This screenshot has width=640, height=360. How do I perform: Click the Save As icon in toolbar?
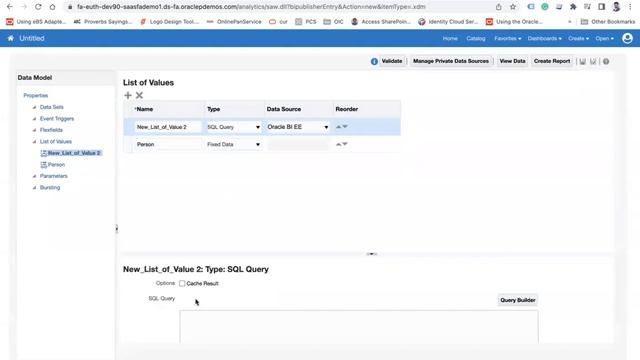pyautogui.click(x=593, y=61)
